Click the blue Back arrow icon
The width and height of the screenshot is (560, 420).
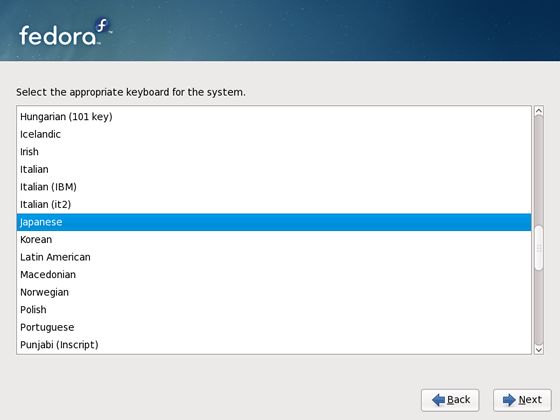point(438,400)
